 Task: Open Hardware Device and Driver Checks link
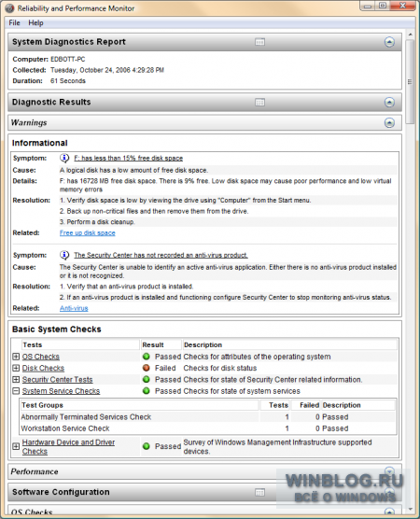68,447
